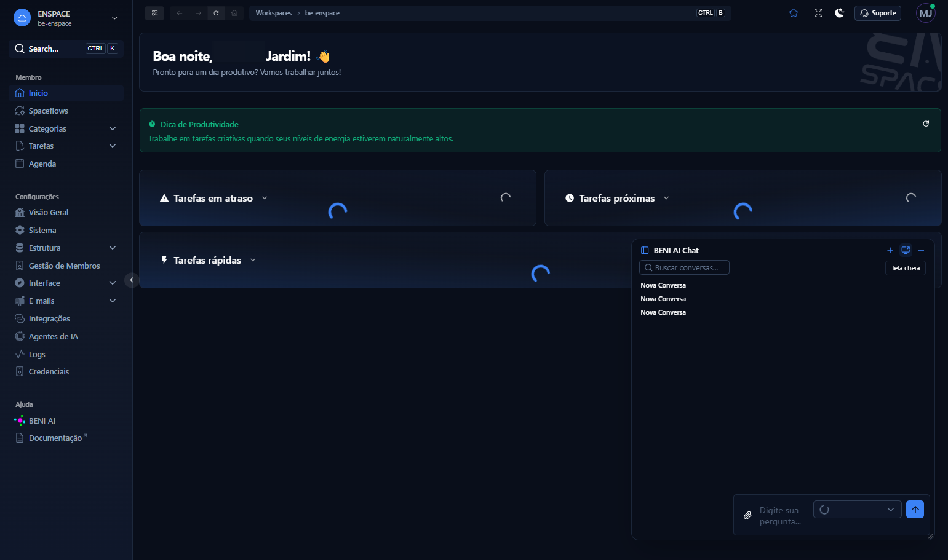Screen dimensions: 948x560
Task: Focus the Buscar conversas search box
Action: [684, 267]
